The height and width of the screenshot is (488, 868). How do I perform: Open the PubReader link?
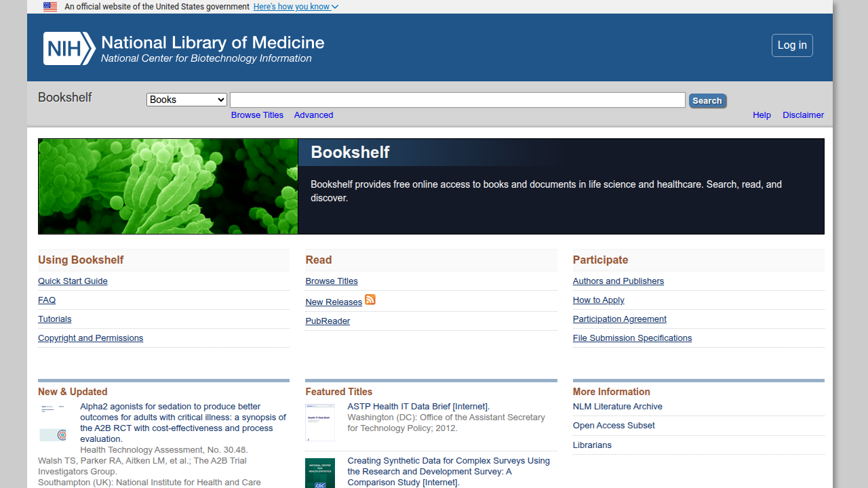point(328,321)
